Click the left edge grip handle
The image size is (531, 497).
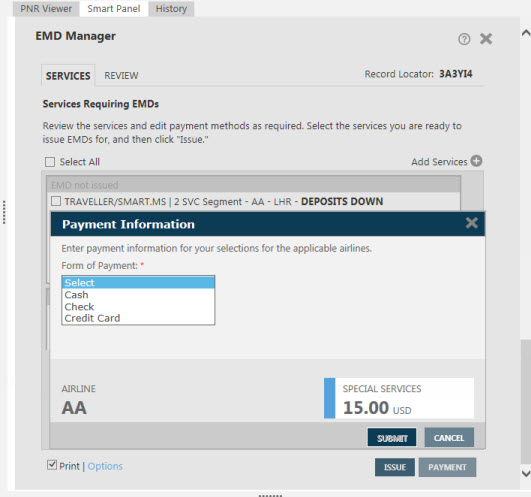[x=4, y=212]
